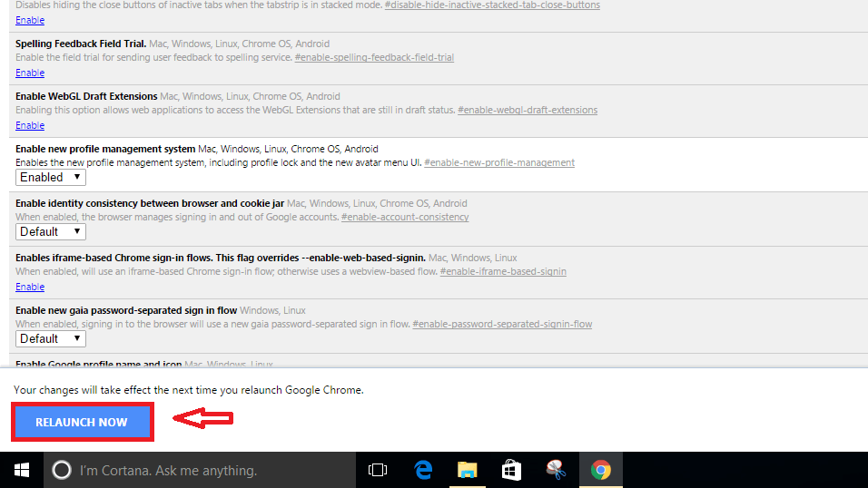The width and height of the screenshot is (868, 488).
Task: Enable the WebGL Draft Extensions flag
Action: (30, 125)
